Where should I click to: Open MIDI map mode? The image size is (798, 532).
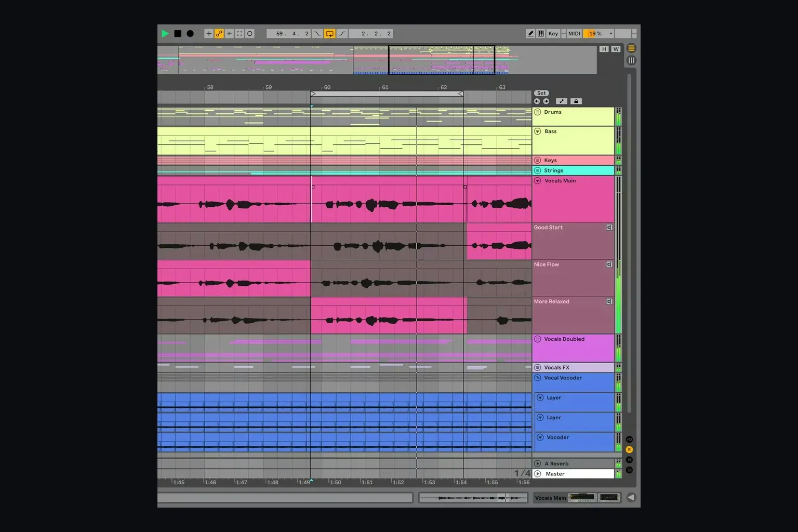coord(574,34)
